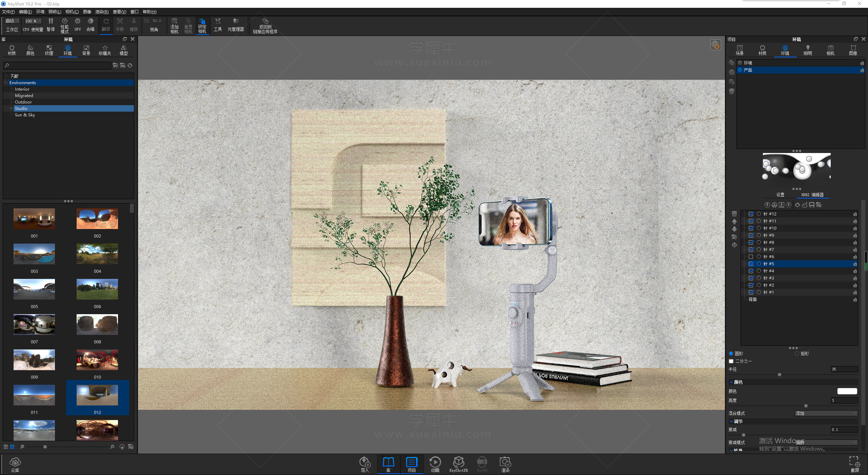Adjust the 亮度 brightness slider
Viewport: 868px width, 475px height.
coord(806,406)
